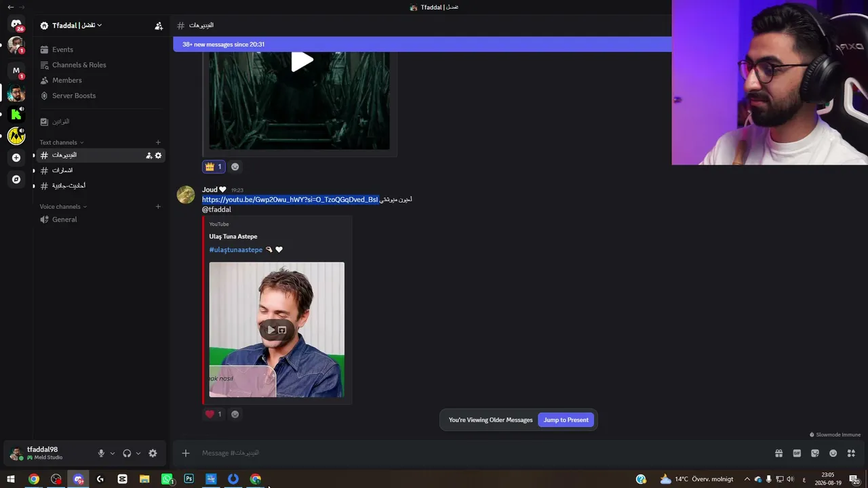The width and height of the screenshot is (868, 488).
Task: Open File Explorer from the taskbar
Action: 144,479
